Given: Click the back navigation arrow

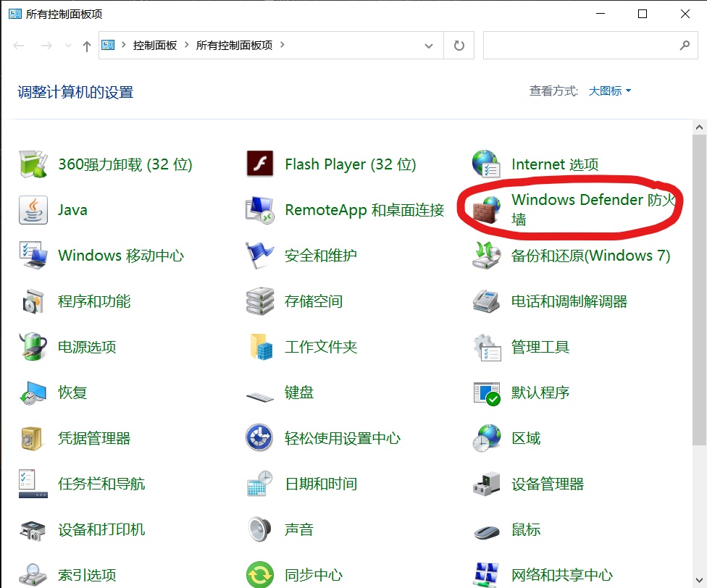Looking at the screenshot, I should [19, 46].
